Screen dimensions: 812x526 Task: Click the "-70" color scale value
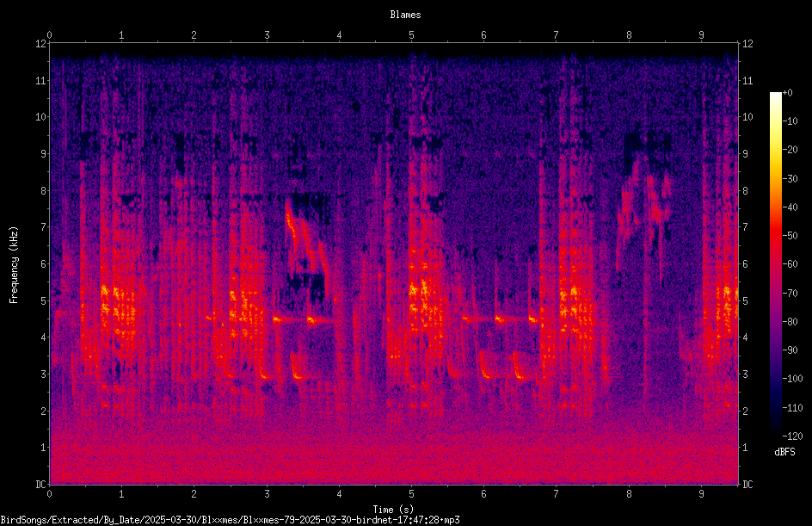pyautogui.click(x=790, y=294)
